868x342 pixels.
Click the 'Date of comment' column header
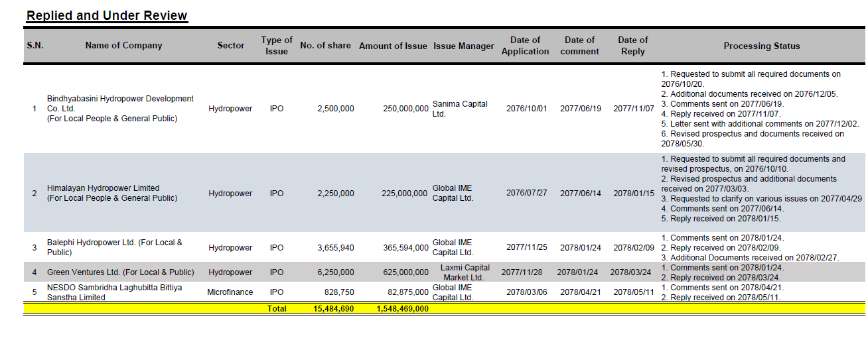tap(580, 46)
